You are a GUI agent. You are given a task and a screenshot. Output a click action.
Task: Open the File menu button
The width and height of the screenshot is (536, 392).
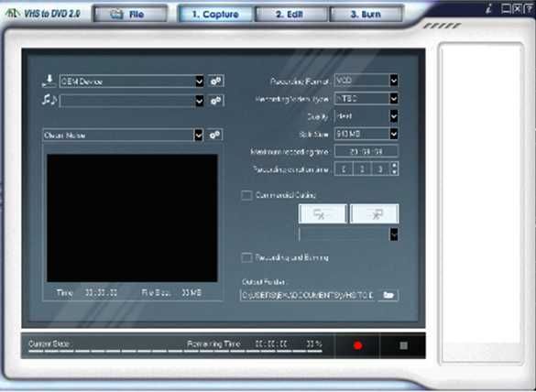tap(130, 14)
